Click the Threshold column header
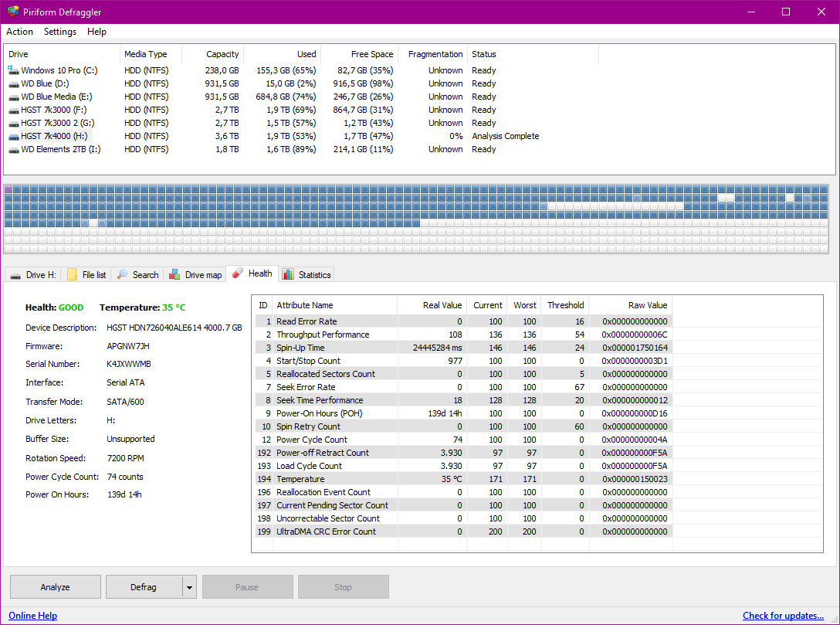The width and height of the screenshot is (840, 625). (564, 305)
